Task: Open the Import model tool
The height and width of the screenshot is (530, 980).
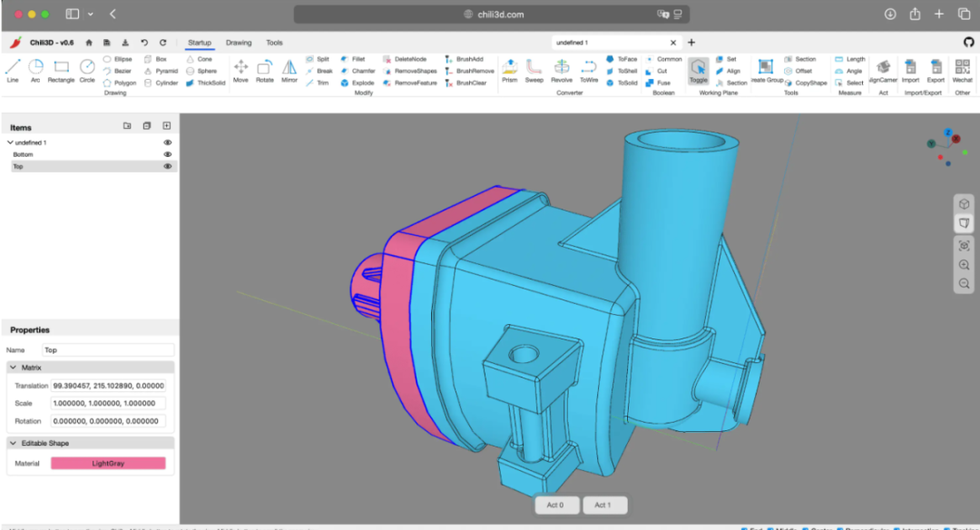Action: [x=910, y=70]
